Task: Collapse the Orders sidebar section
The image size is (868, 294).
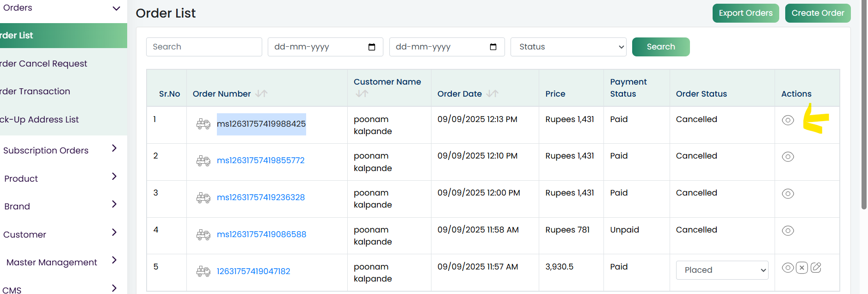Action: tap(116, 8)
